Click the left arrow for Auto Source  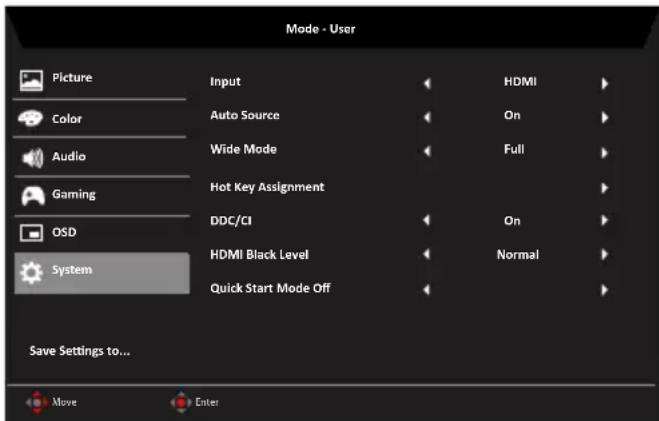(x=427, y=117)
